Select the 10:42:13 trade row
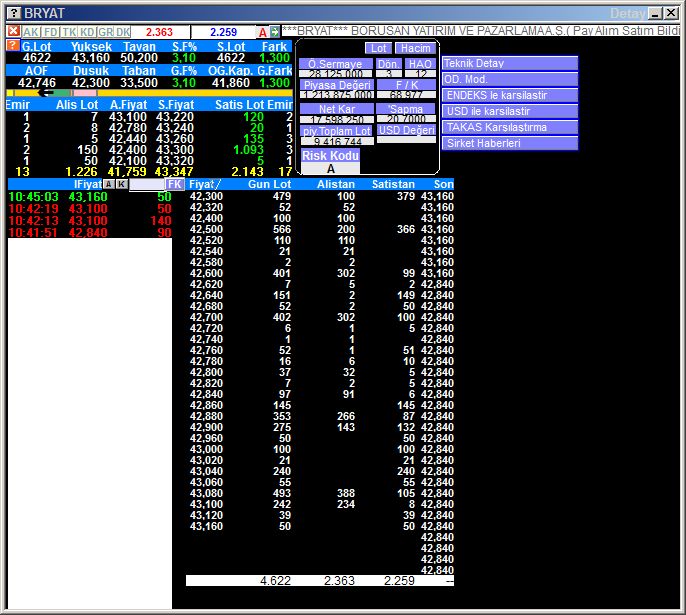The width and height of the screenshot is (686, 615). [x=90, y=220]
